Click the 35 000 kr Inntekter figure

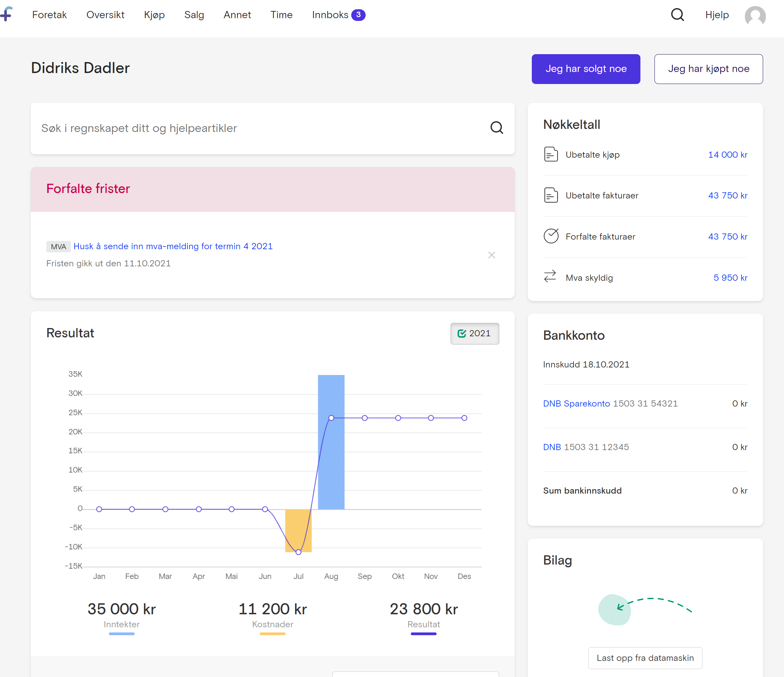[121, 609]
